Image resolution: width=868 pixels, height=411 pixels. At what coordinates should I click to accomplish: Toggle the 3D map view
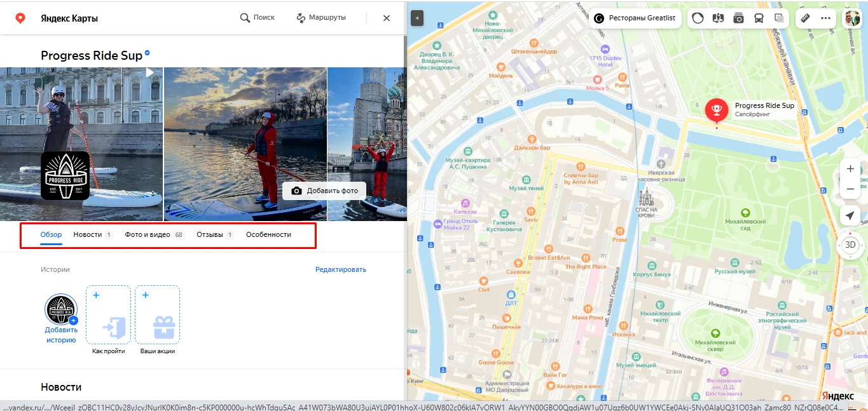tap(850, 245)
